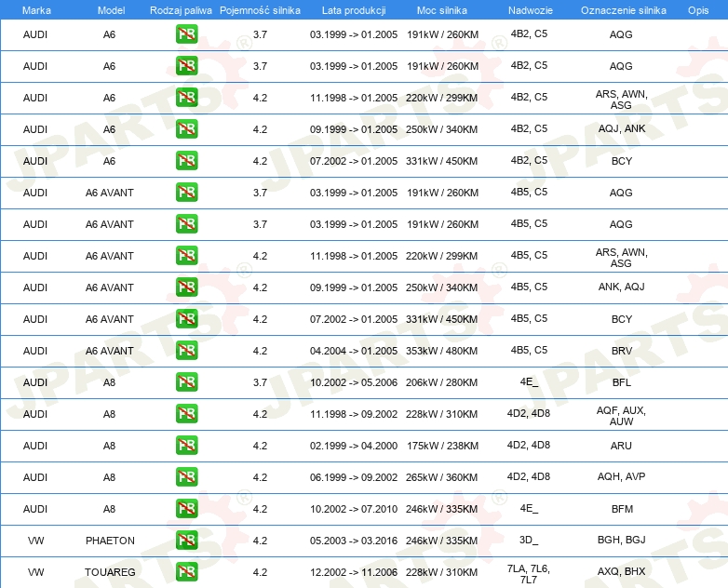Click the Rodzaj paliwa column header
The height and width of the screenshot is (588, 728).
coord(181,10)
